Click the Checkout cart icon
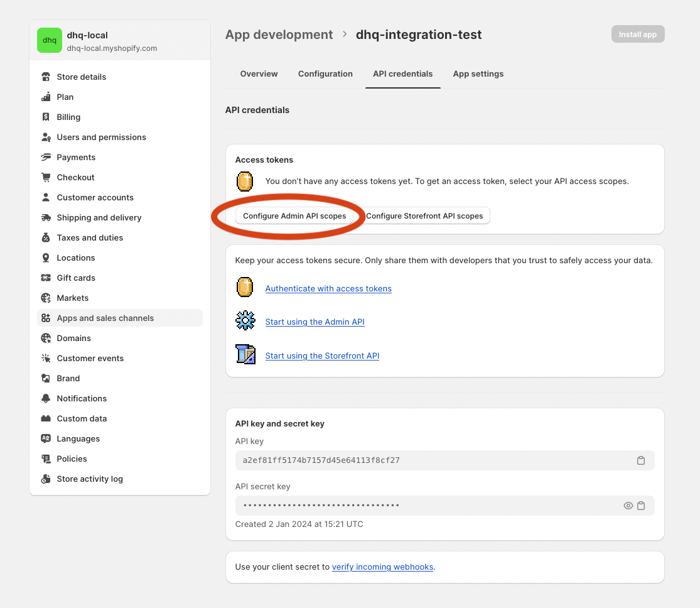 point(46,177)
